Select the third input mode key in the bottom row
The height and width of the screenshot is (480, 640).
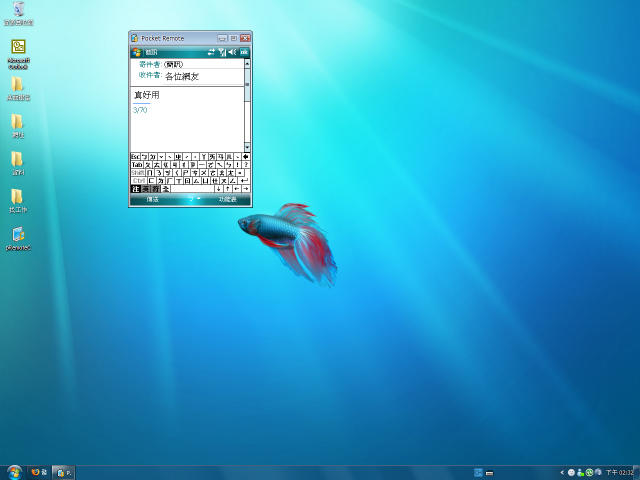click(155, 189)
